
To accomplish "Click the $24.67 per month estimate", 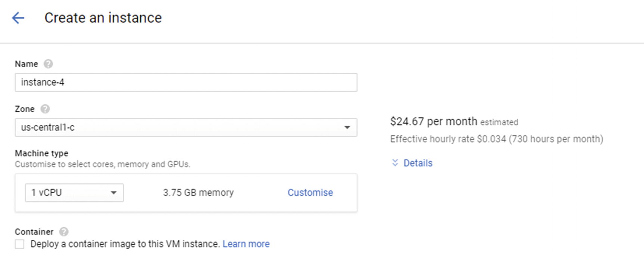I will (433, 122).
